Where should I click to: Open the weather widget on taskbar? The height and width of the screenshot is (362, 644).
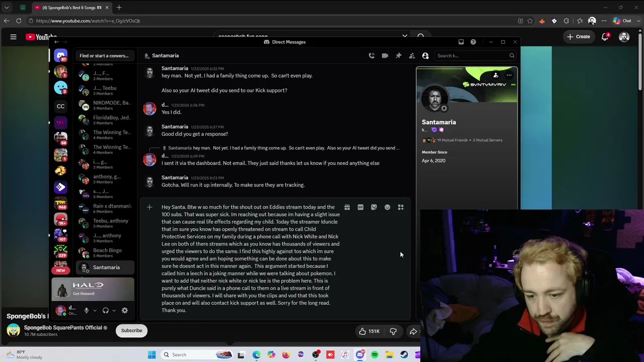click(x=24, y=354)
